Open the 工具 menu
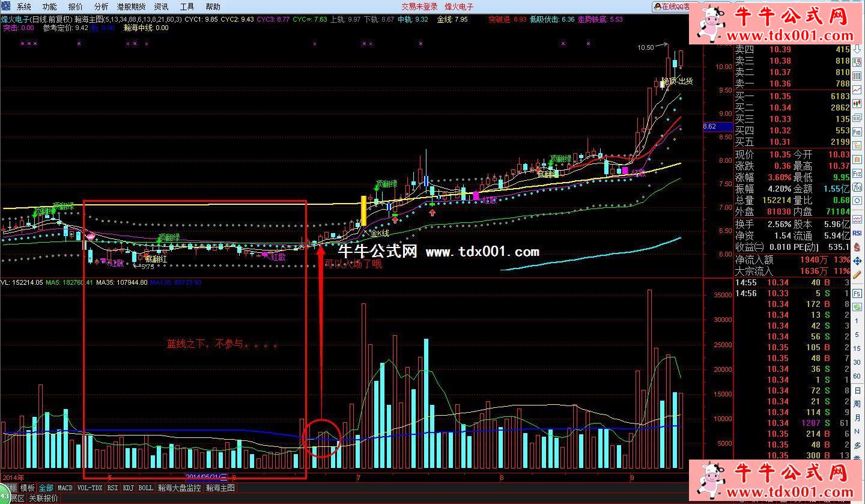Screen dimensions: 865x504 point(187,7)
